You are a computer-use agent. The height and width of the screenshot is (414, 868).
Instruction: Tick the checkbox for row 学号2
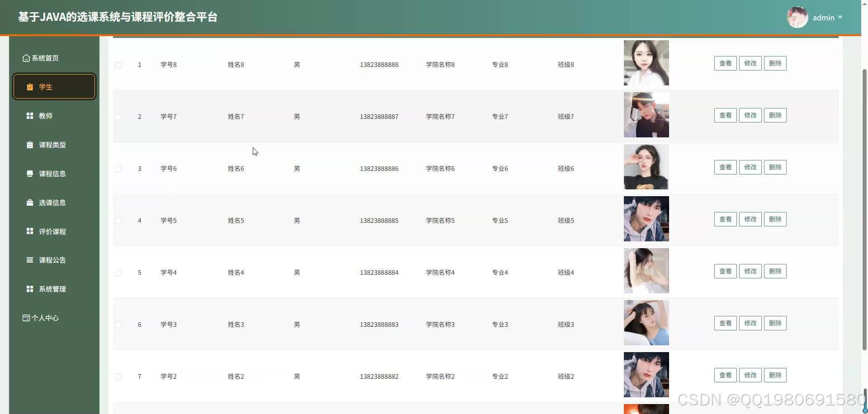(118, 377)
